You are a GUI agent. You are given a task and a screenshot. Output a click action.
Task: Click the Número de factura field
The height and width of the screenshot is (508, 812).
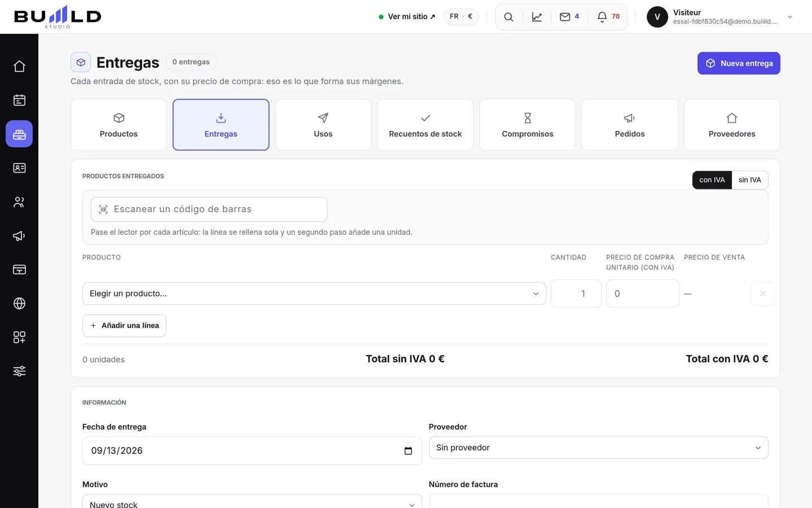[x=598, y=501]
